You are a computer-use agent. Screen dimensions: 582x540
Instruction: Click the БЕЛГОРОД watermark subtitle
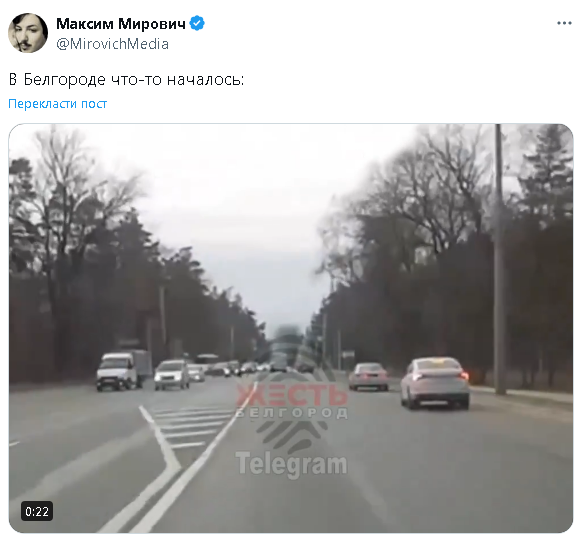point(292,413)
